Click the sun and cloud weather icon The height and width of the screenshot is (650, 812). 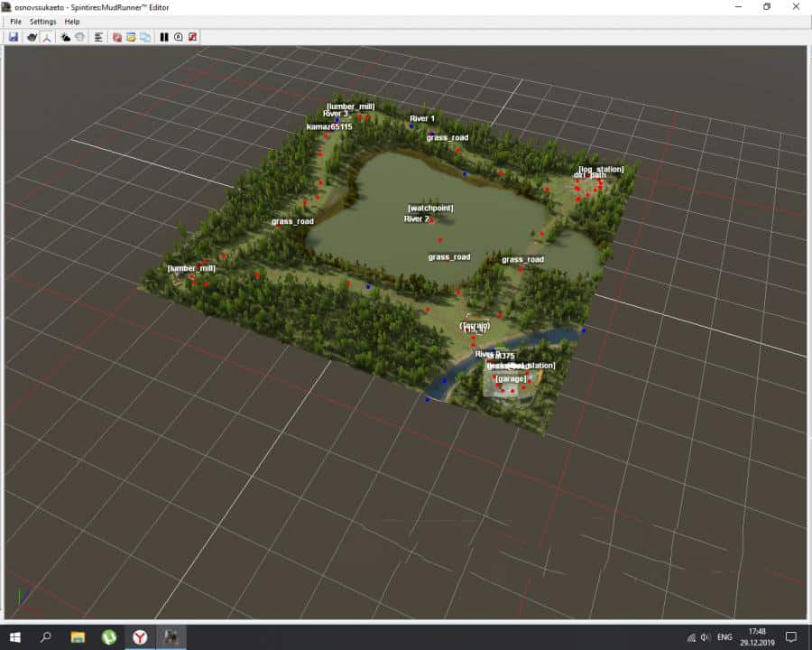tap(66, 37)
